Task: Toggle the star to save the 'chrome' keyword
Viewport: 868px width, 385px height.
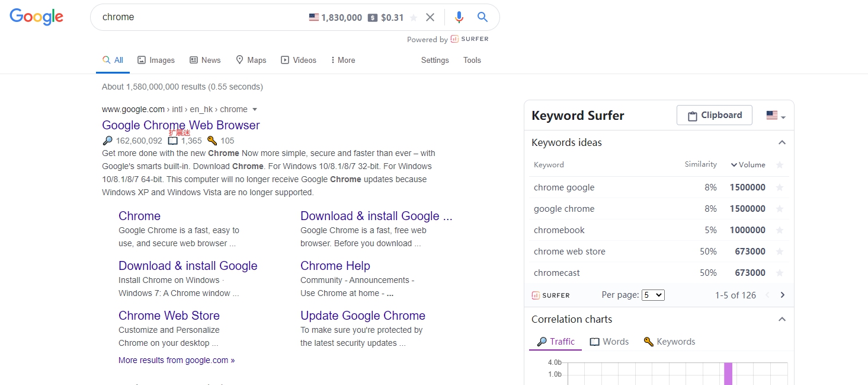Action: 415,17
